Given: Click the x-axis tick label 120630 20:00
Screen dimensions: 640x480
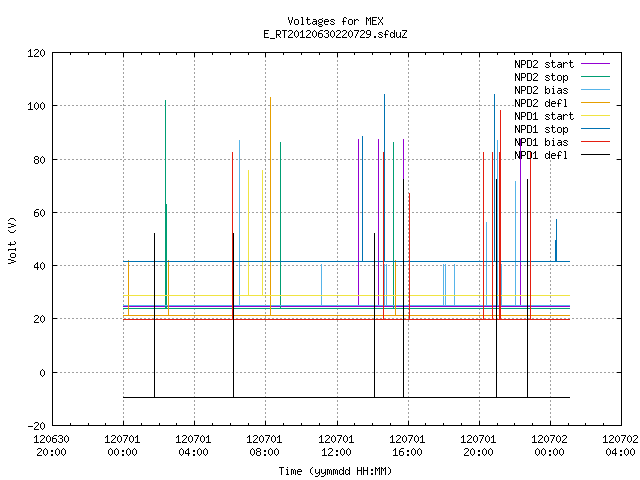Looking at the screenshot, I should [x=51, y=446].
